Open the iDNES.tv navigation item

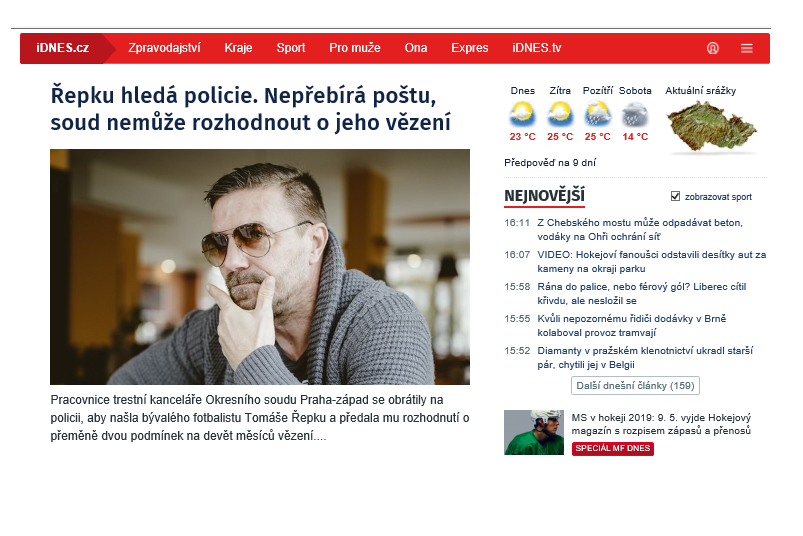[x=537, y=48]
